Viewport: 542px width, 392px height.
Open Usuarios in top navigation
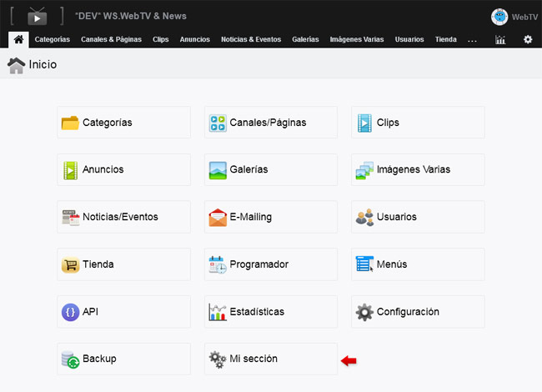click(409, 39)
